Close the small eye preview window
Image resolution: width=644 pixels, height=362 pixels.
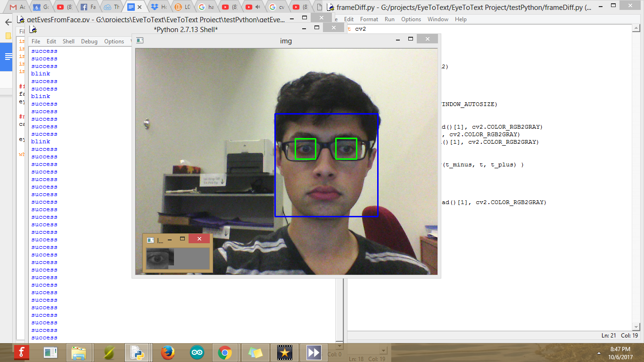click(x=199, y=239)
